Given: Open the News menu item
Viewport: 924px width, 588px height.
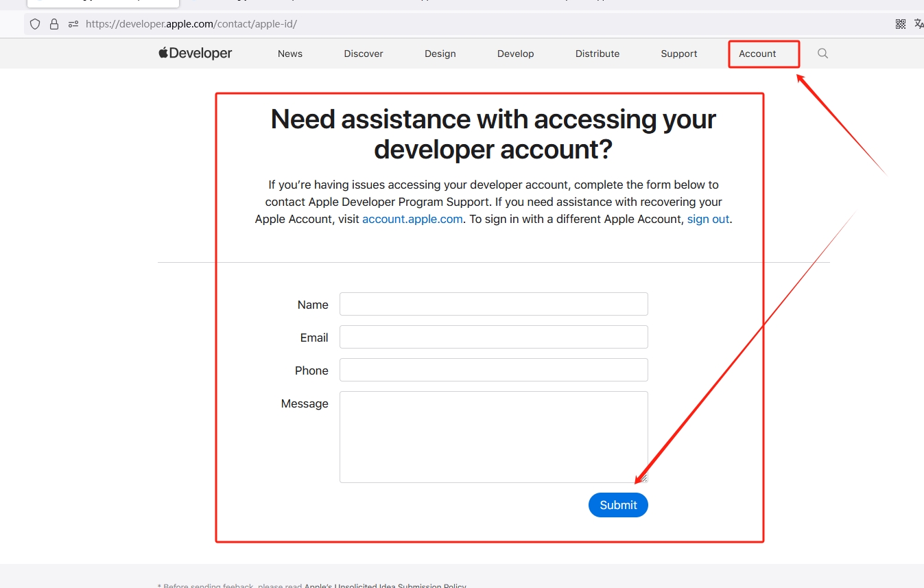Looking at the screenshot, I should click(290, 54).
